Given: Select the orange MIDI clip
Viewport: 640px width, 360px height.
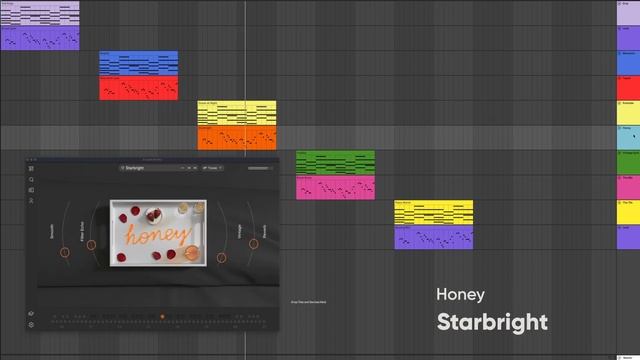Looking at the screenshot, I should click(x=237, y=138).
